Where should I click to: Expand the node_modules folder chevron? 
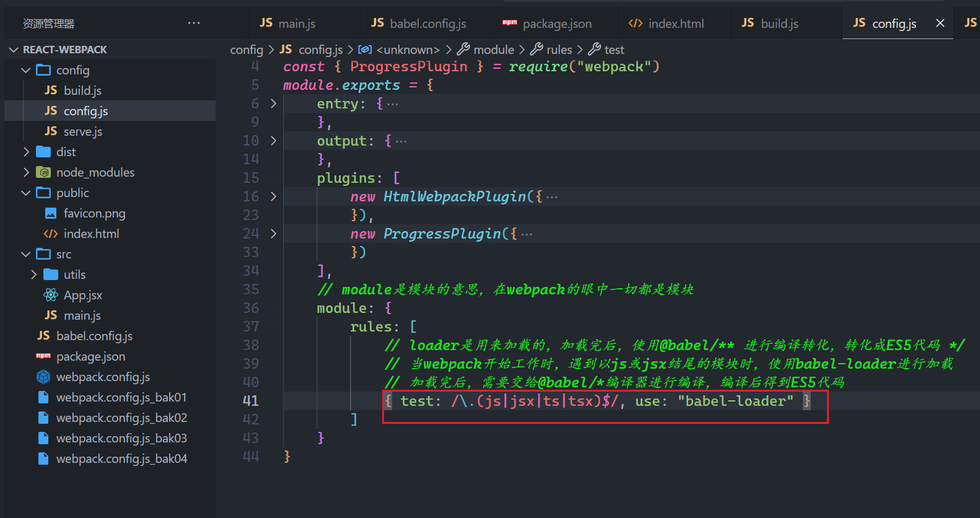tap(26, 172)
